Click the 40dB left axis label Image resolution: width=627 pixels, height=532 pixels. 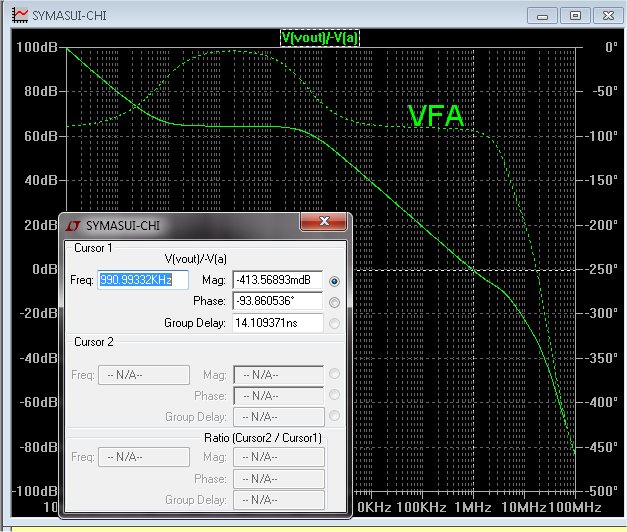point(41,180)
